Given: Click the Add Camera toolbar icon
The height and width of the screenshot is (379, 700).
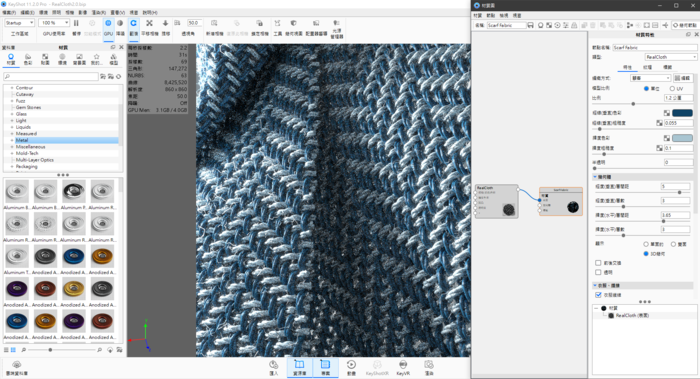Looking at the screenshot, I should pos(214,23).
